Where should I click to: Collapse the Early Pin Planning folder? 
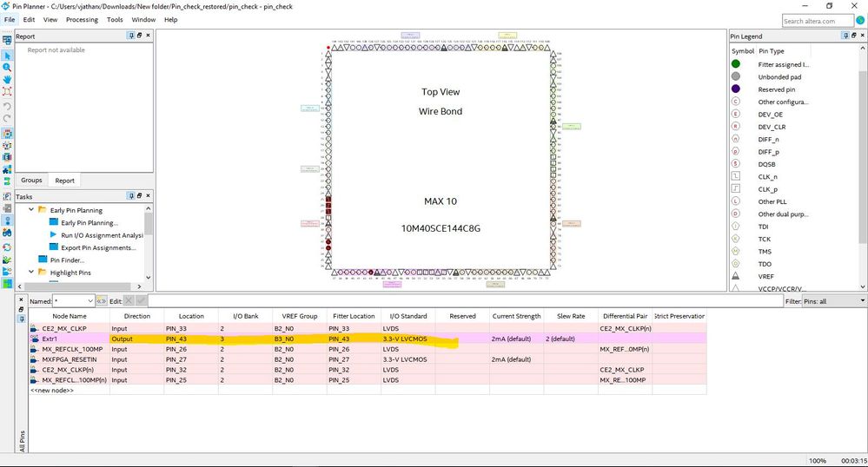click(x=31, y=210)
